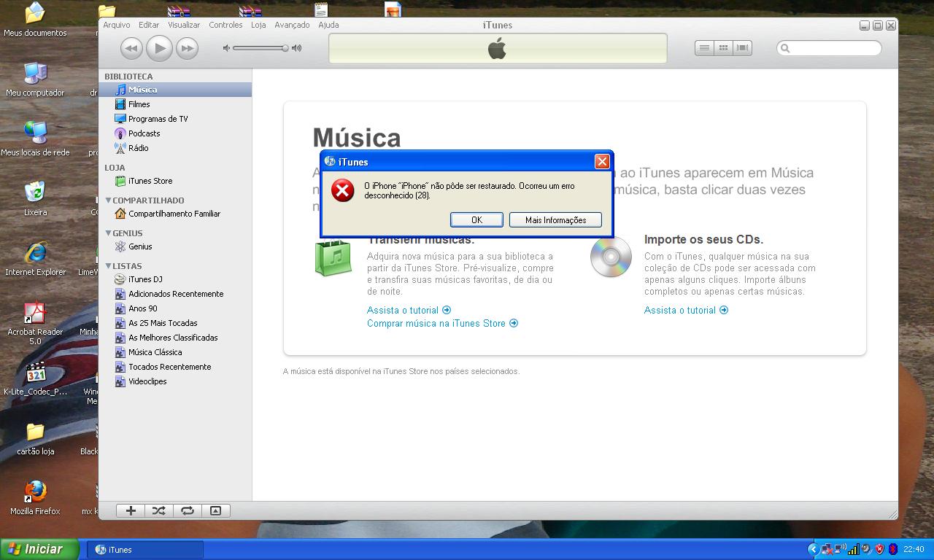934x560 pixels.
Task: Show the artwork viewer panel button
Action: click(215, 511)
